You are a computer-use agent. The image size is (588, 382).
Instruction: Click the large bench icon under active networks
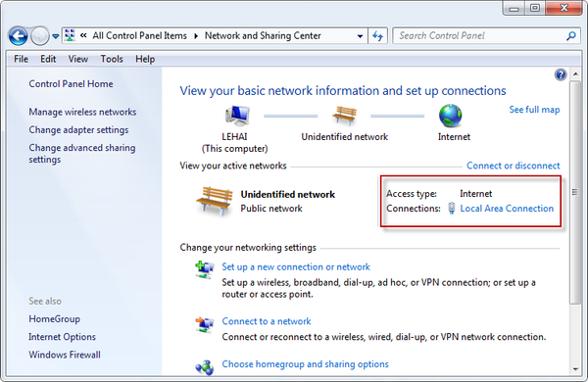click(x=214, y=202)
